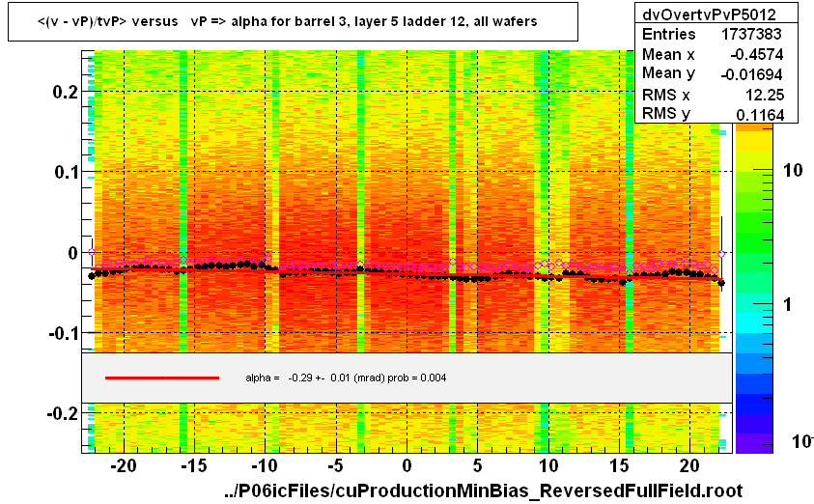Click the red fit line sample in legend
The image size is (814, 504).
(x=162, y=378)
